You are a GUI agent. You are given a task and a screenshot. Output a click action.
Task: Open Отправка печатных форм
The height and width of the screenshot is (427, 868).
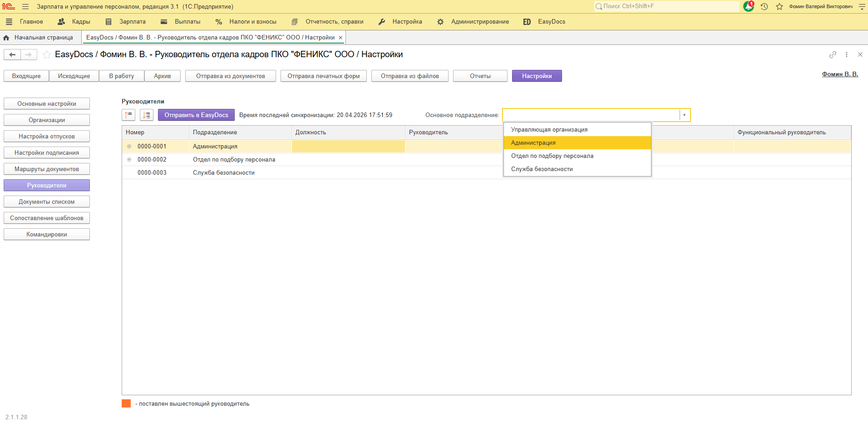click(x=324, y=76)
